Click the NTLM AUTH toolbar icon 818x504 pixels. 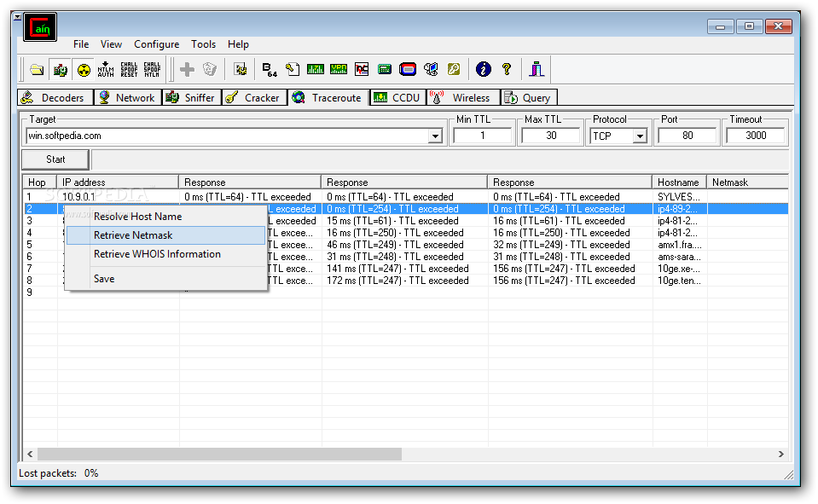click(x=106, y=69)
